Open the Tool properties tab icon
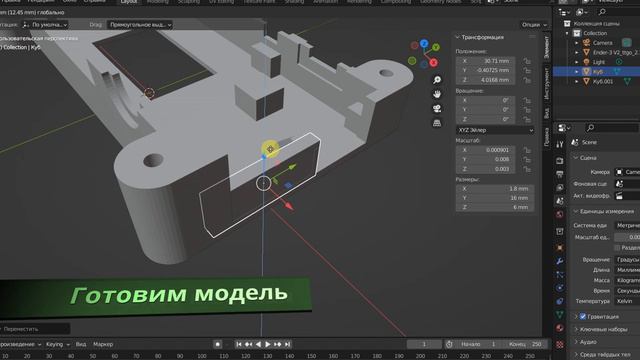 pos(560,145)
